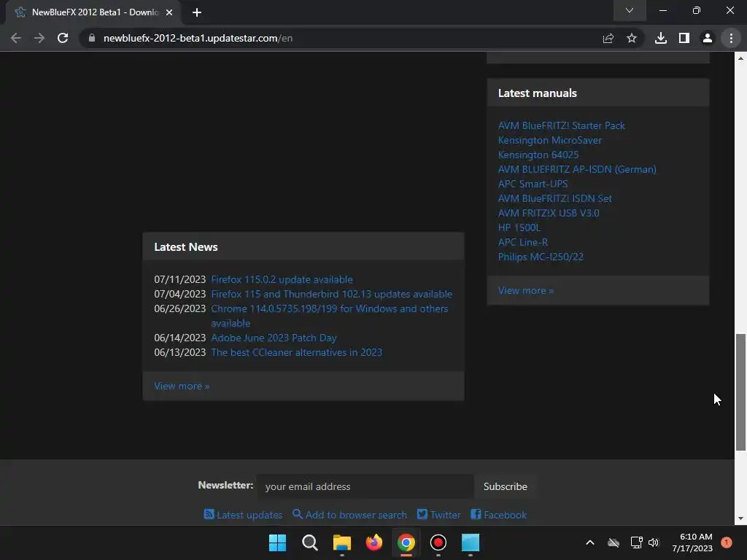
Task: Click page vertical scrollbar thumb
Action: pos(740,392)
